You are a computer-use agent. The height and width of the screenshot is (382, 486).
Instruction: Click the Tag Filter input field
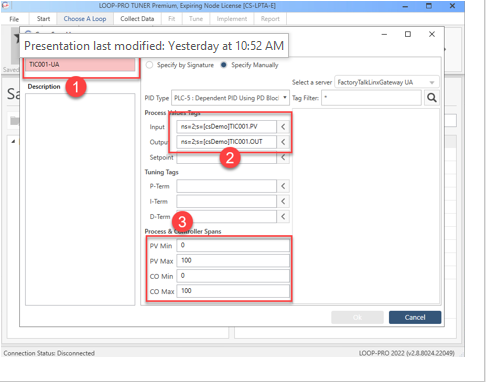coord(371,98)
